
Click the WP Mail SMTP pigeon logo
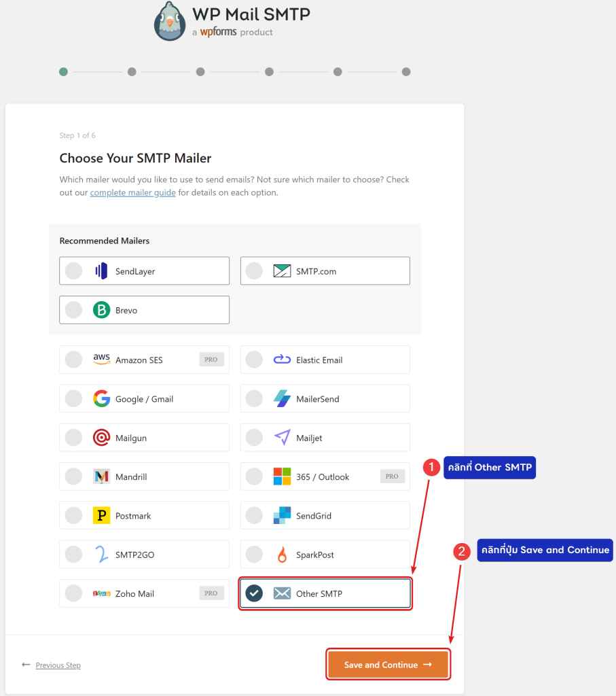click(x=169, y=21)
